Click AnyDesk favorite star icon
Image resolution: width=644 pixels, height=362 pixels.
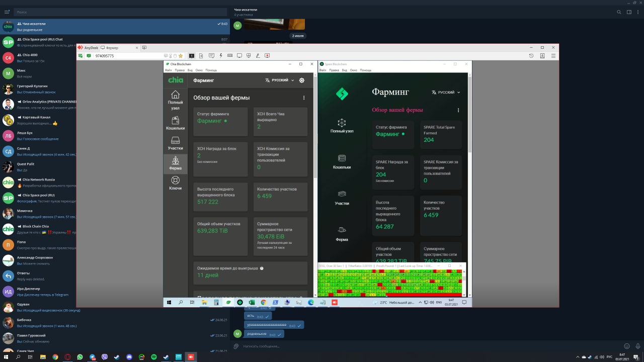pyautogui.click(x=181, y=55)
